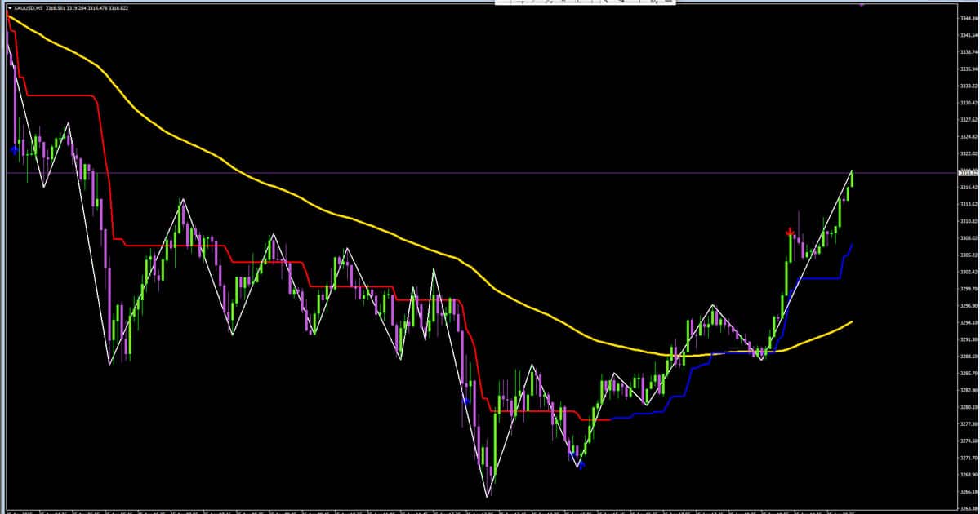Click the lowest zigzag swing point near 3266
Screen dimensions: 980x514
488,496
